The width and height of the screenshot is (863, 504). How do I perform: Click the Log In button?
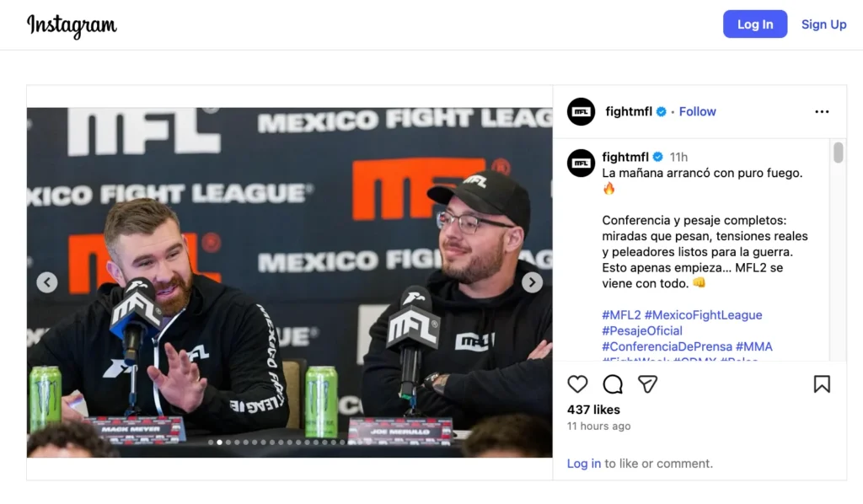click(x=754, y=24)
